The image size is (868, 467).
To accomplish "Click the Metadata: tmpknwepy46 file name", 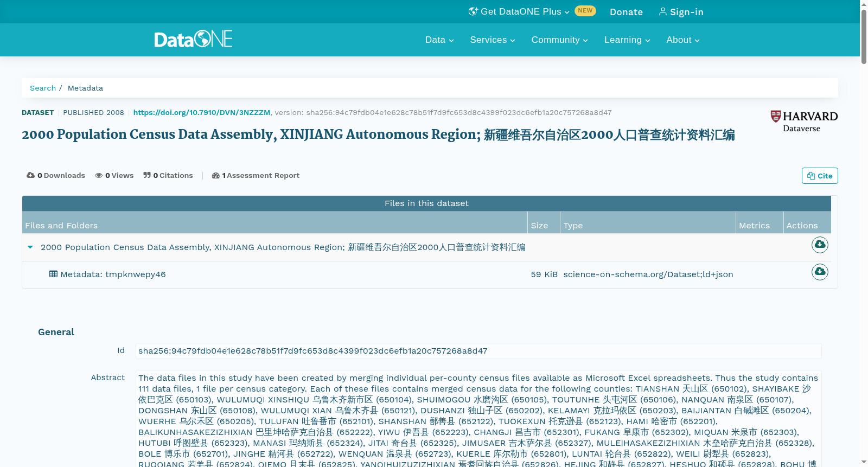I will pos(113,274).
